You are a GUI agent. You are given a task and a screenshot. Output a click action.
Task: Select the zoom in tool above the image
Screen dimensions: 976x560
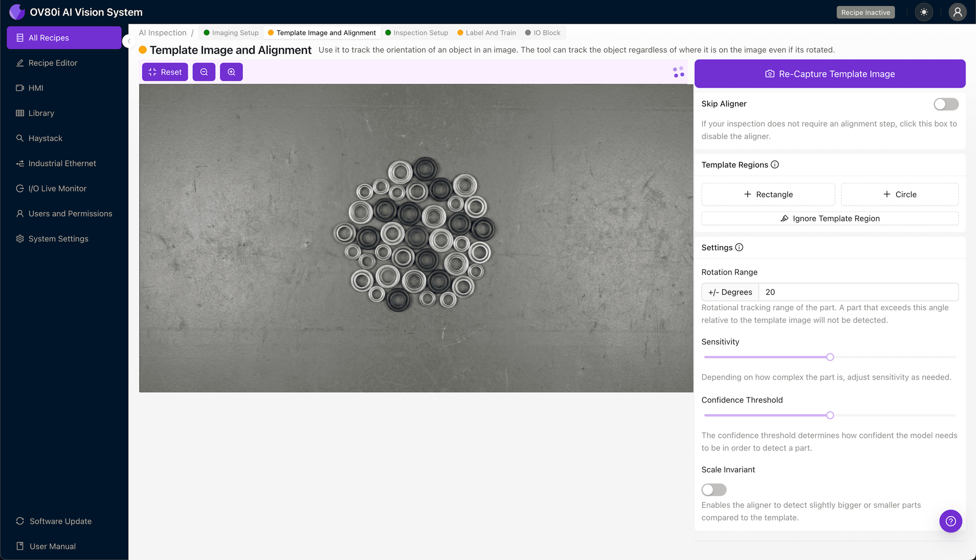pos(232,72)
